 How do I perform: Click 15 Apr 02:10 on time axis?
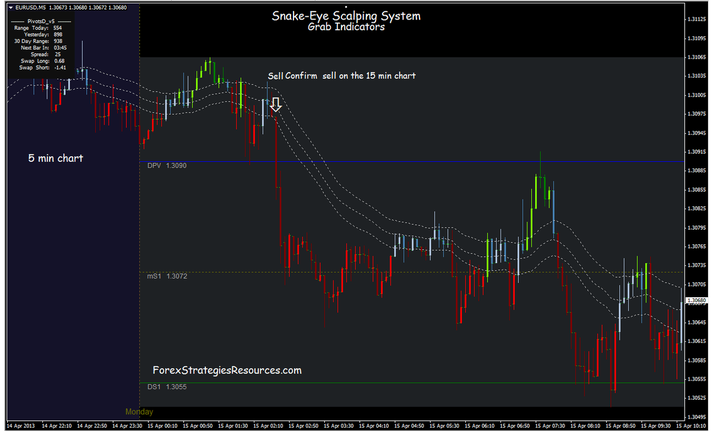[x=269, y=424]
